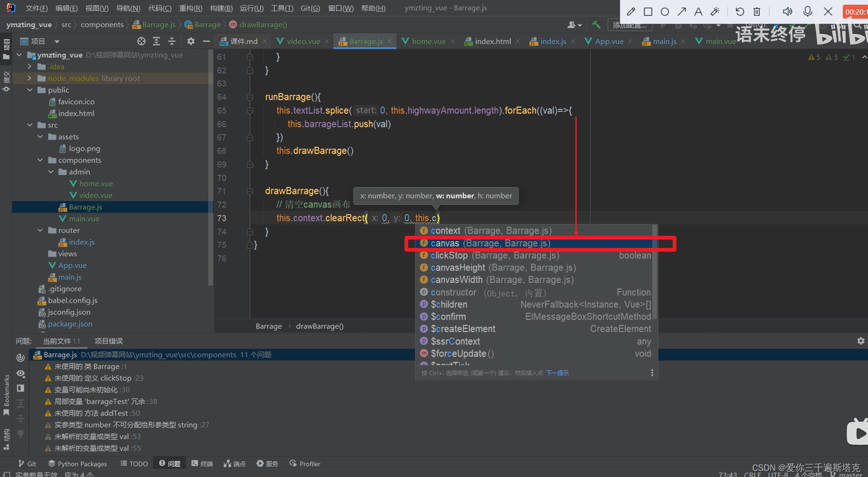Open problems panel settings gear
Screen dimensions: 868x477
861,341
